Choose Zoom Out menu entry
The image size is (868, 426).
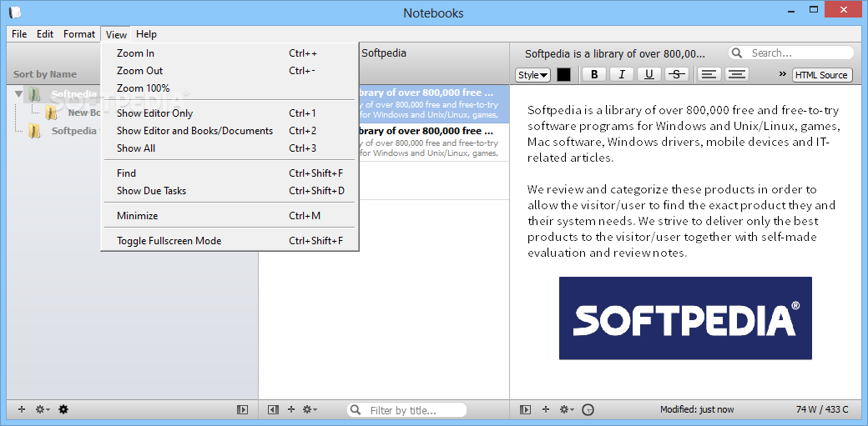[x=230, y=71]
